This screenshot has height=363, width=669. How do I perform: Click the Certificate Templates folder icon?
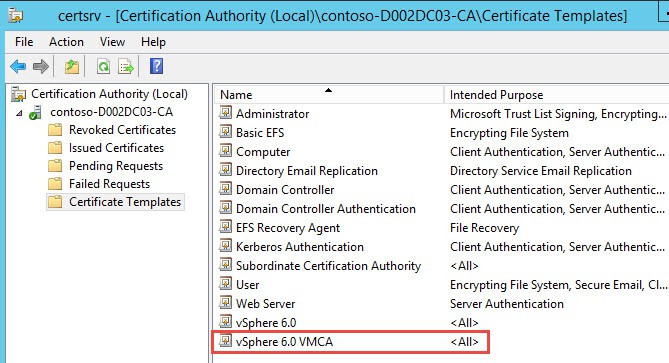point(55,202)
